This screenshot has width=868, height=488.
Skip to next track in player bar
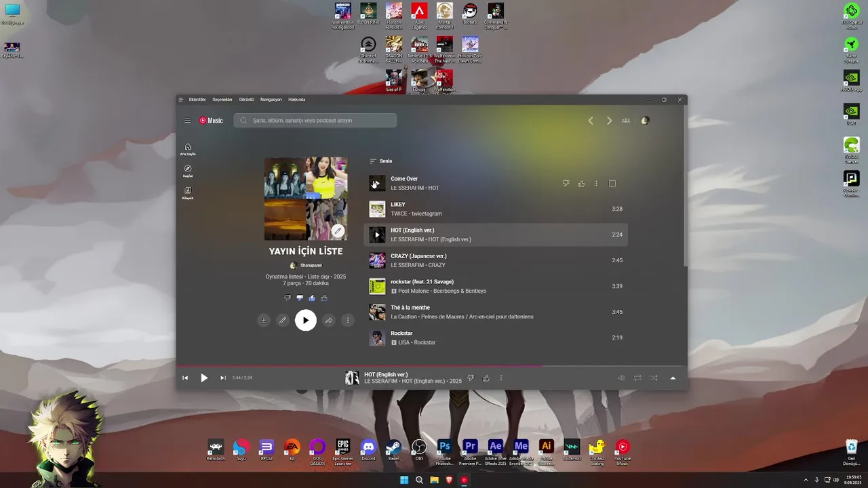(222, 378)
